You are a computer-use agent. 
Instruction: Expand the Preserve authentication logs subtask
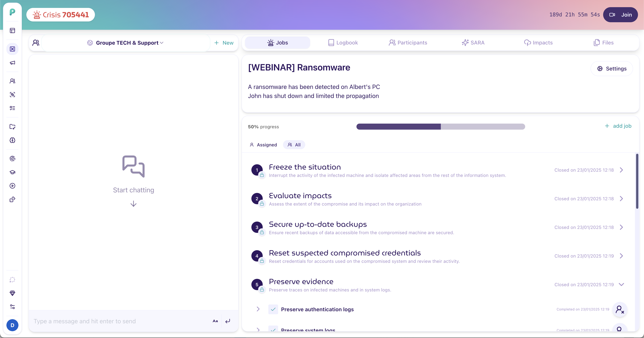pyautogui.click(x=258, y=309)
